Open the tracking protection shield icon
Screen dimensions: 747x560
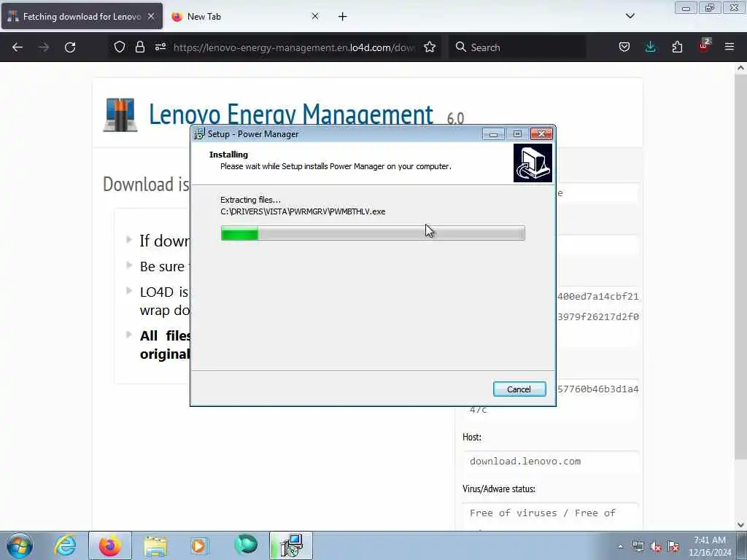click(x=120, y=47)
